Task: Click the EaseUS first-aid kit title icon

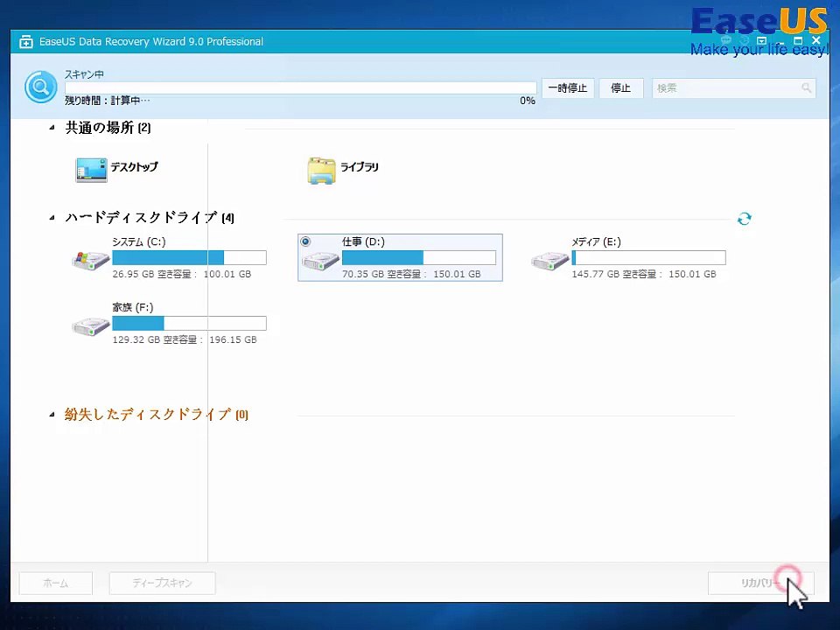Action: pos(25,42)
